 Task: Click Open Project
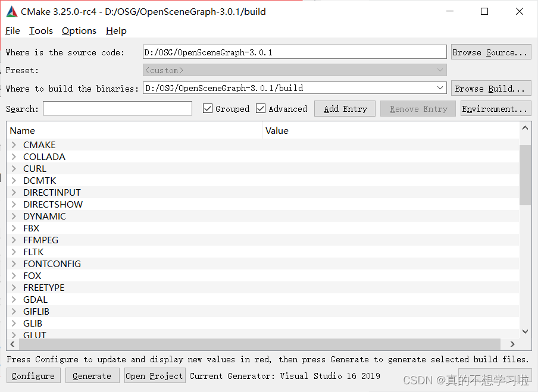click(154, 375)
